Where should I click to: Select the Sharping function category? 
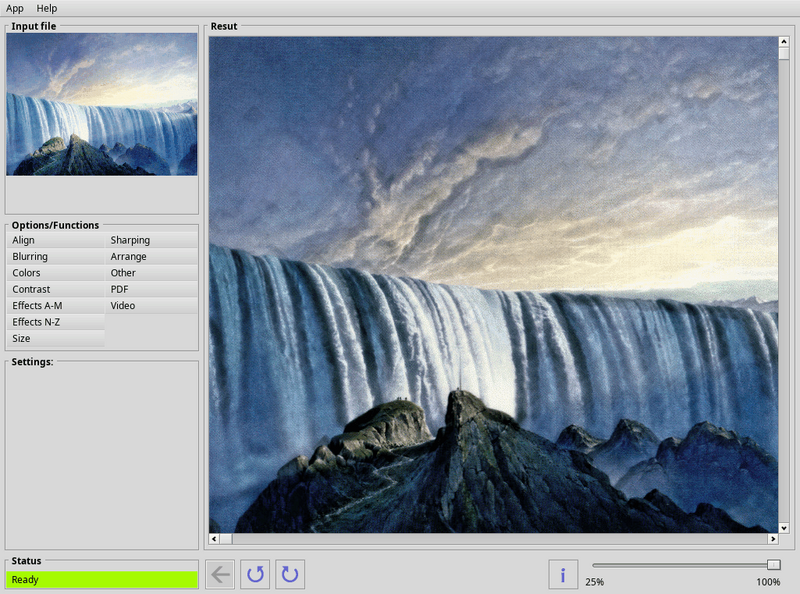pos(152,240)
